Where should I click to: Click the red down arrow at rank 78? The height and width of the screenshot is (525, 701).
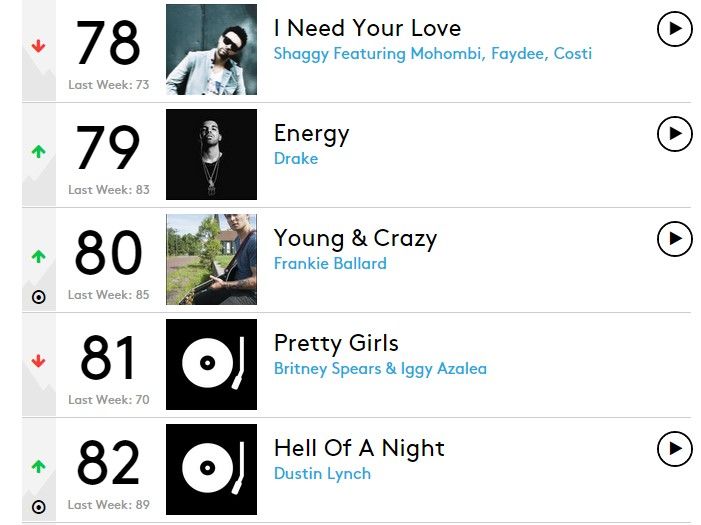39,47
